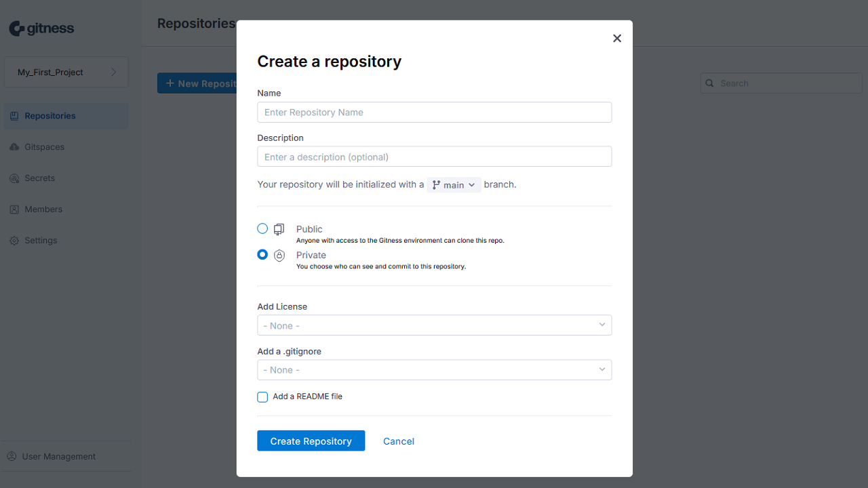Open the main branch dropdown

coord(454,185)
